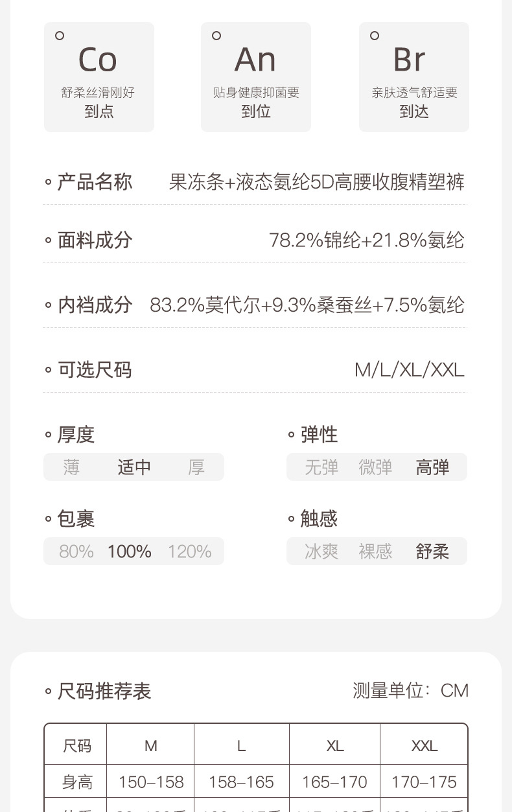Click the XXL column header in size table

(425, 746)
